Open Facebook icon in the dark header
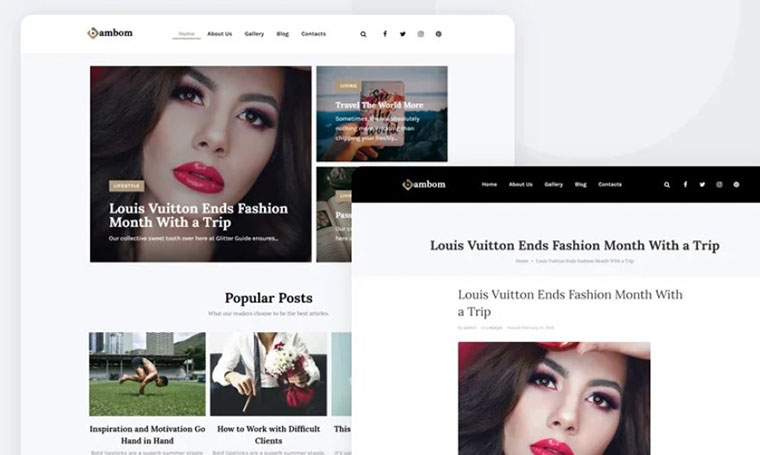760x455 pixels. point(685,185)
